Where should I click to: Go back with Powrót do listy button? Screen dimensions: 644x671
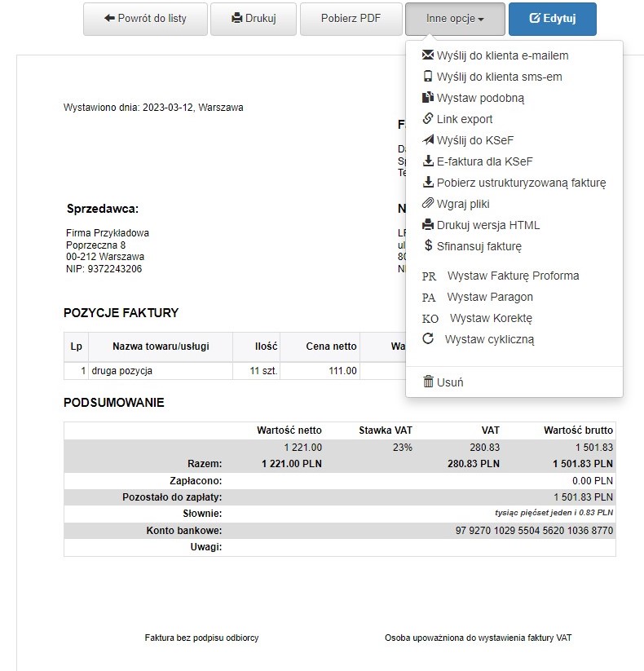pyautogui.click(x=145, y=19)
